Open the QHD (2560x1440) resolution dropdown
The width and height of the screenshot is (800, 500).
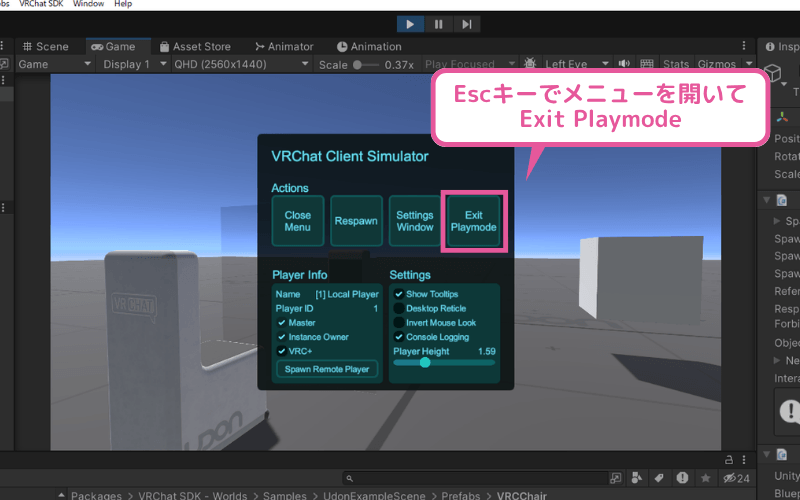(x=240, y=64)
